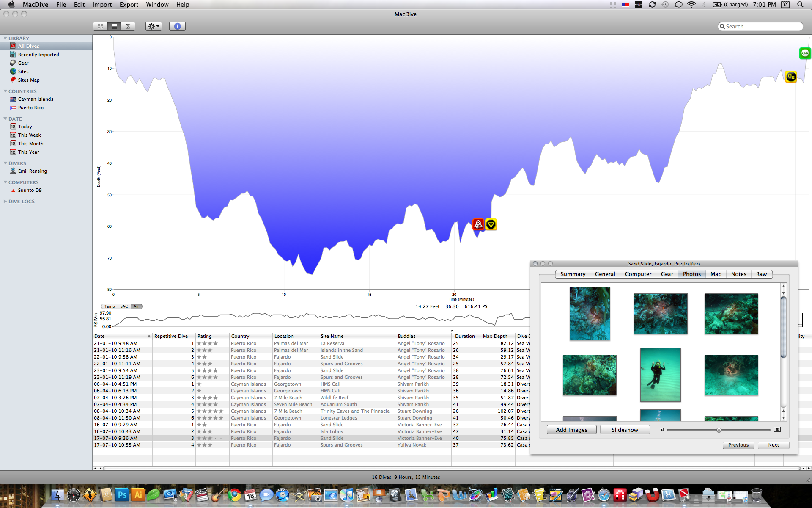The width and height of the screenshot is (812, 508).
Task: Click the info toolbar button
Action: tap(177, 26)
